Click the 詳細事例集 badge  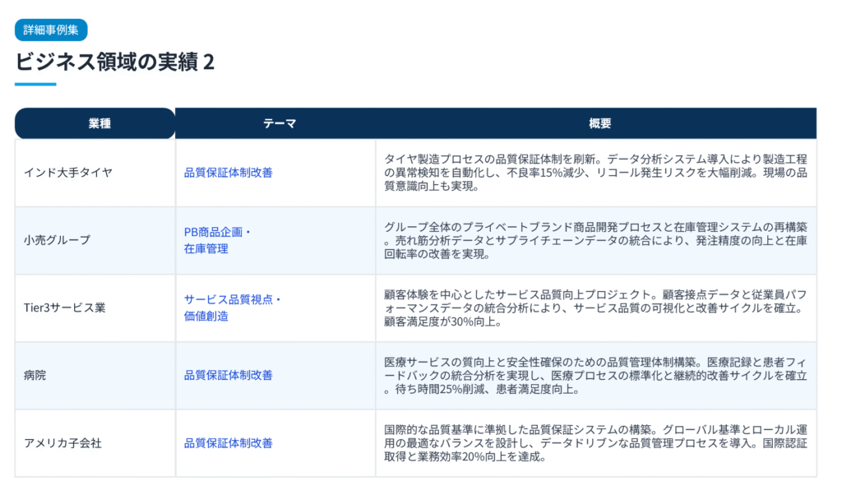tap(51, 30)
